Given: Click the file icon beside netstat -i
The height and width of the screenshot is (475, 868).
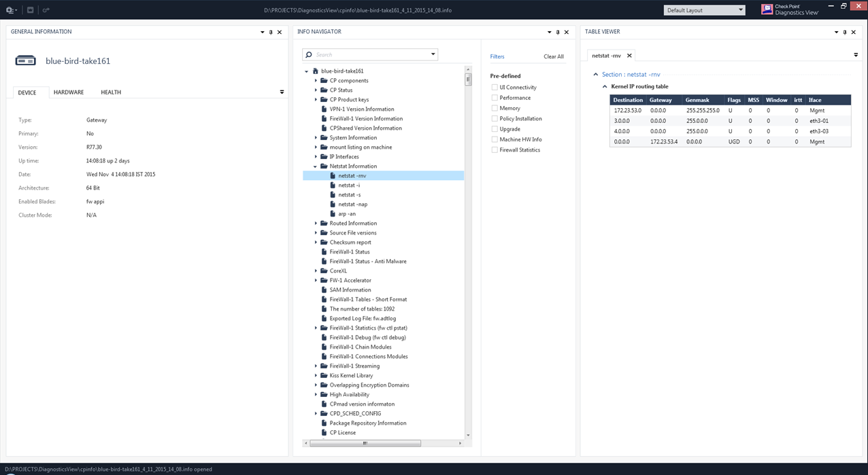Looking at the screenshot, I should coord(333,186).
